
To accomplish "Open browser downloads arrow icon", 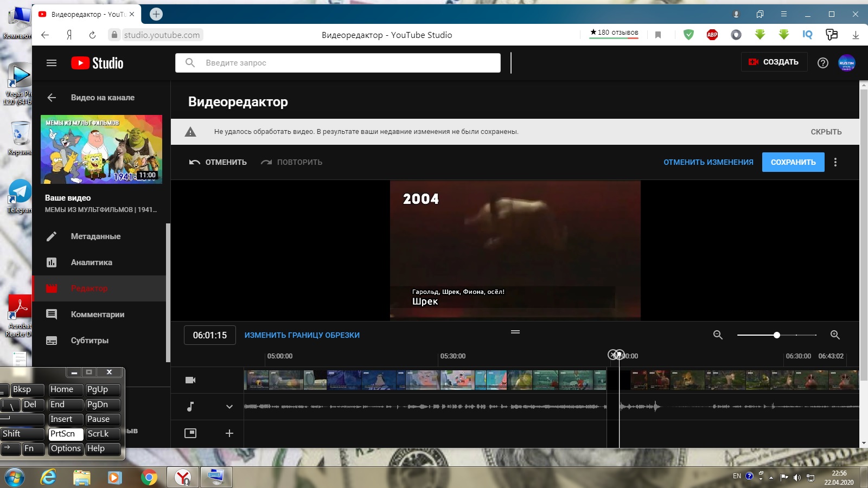I will tap(856, 35).
